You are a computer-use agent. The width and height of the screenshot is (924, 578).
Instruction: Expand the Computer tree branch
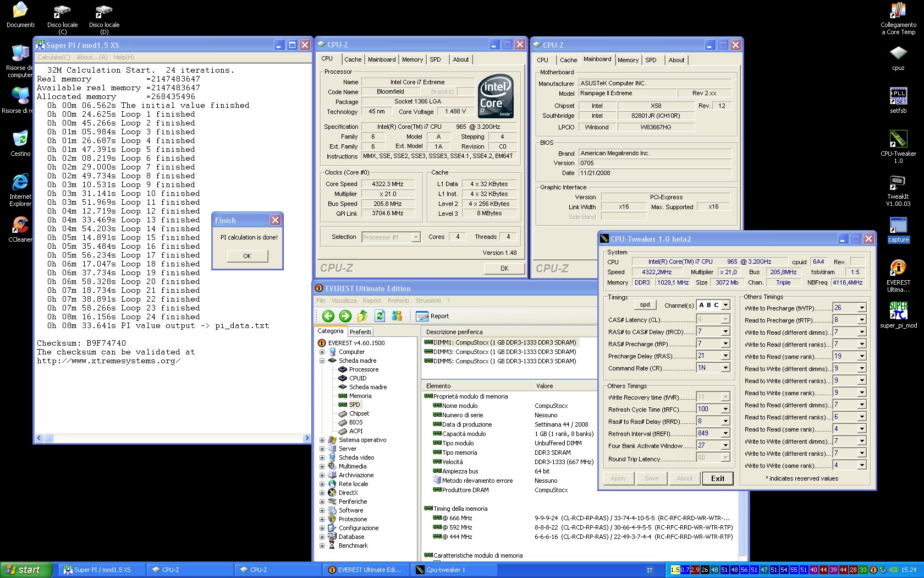(x=322, y=352)
